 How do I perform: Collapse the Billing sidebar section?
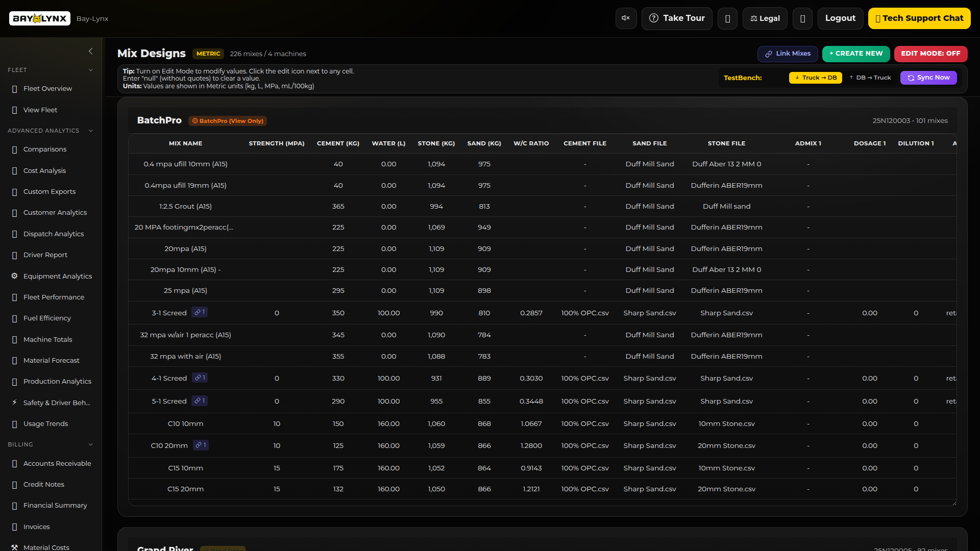click(91, 444)
